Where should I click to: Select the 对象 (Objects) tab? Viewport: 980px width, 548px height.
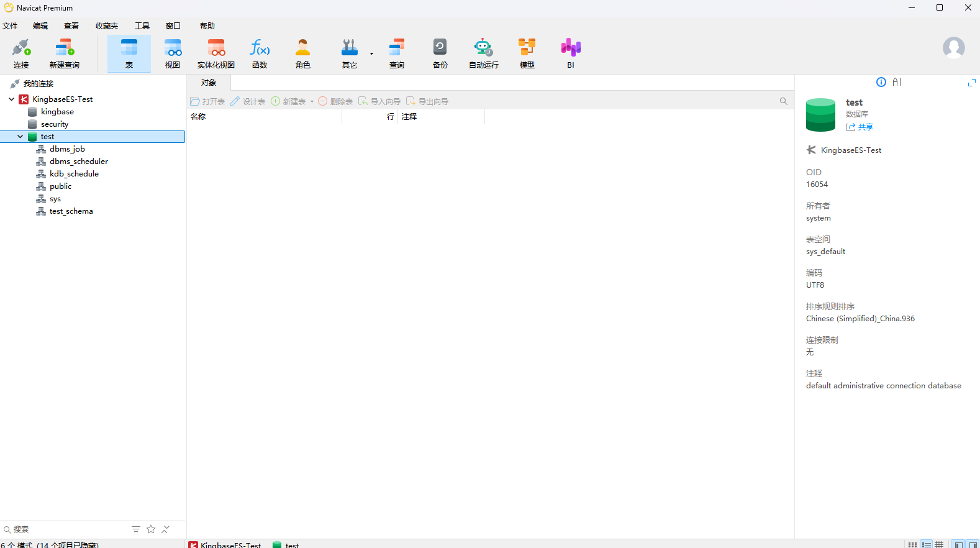209,83
